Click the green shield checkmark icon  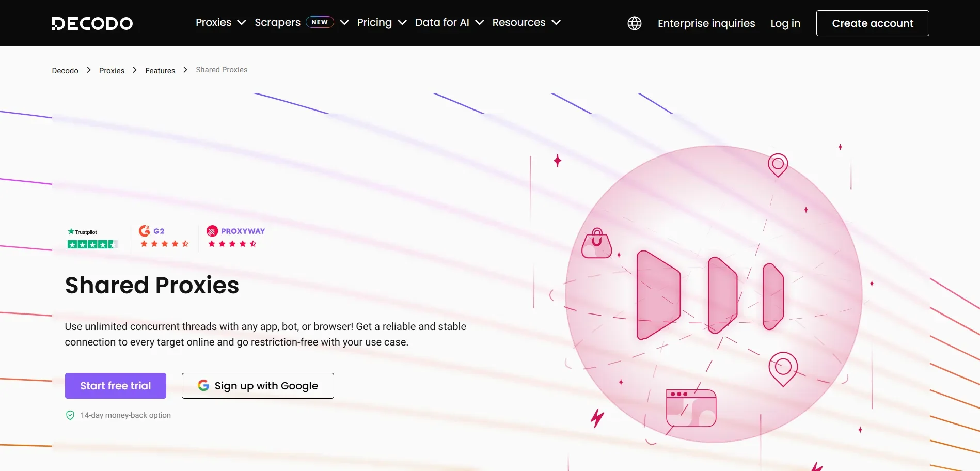pos(70,415)
